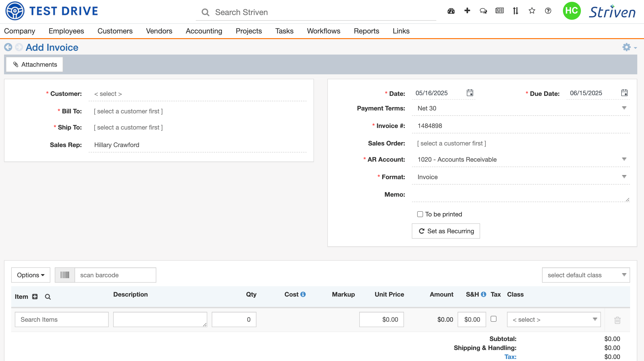Check the line item Tax checkbox
Screen dimensions: 644x361
coord(493,319)
